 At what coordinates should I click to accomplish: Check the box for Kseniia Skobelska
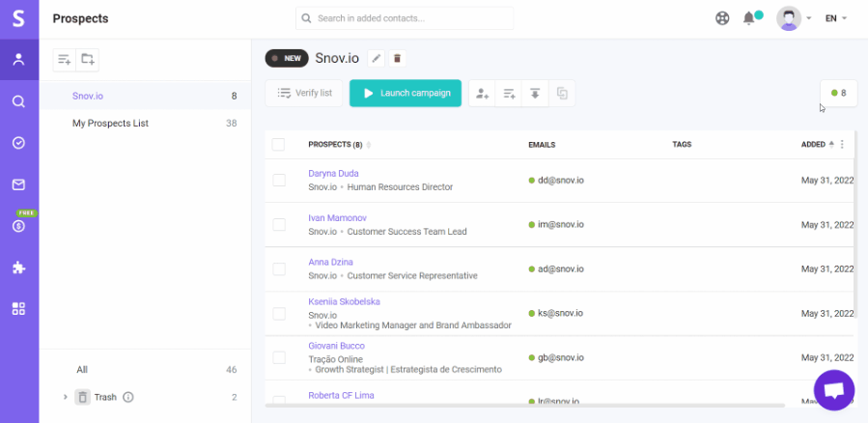point(279,313)
